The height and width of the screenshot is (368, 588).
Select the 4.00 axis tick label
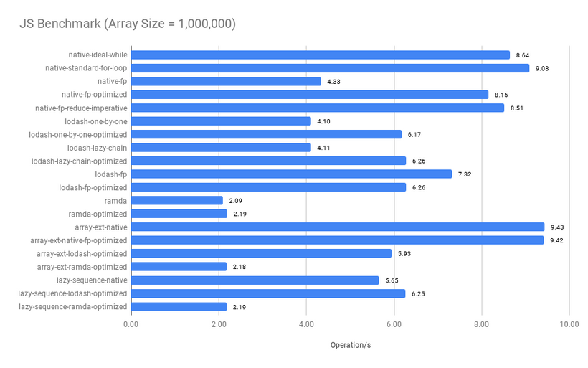pos(306,324)
